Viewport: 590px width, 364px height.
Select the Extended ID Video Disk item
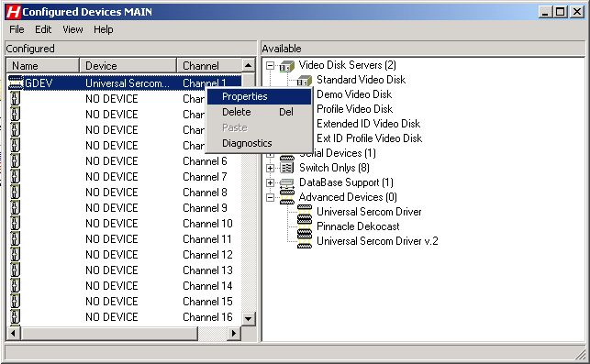(x=368, y=124)
